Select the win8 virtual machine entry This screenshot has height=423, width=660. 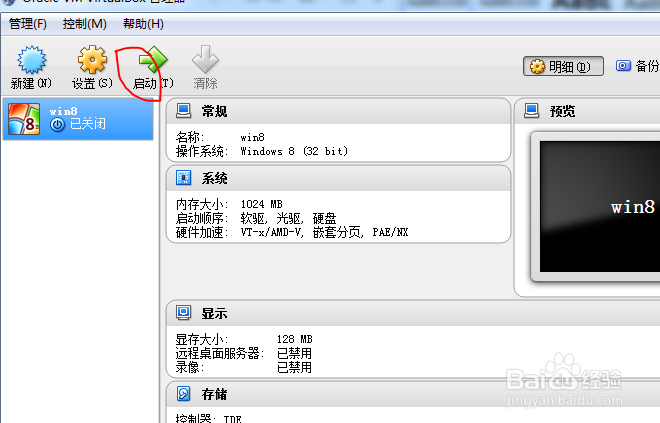pos(78,119)
